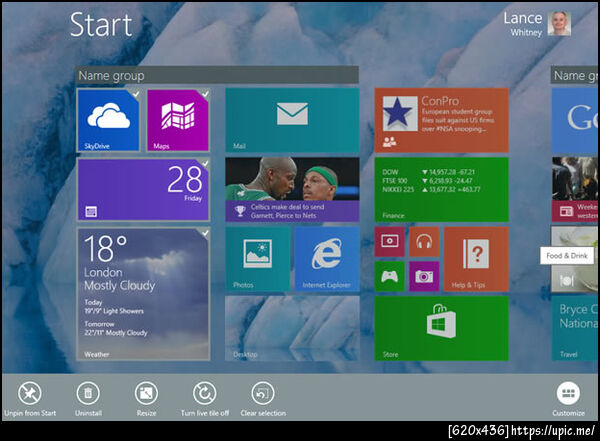Open the small Games controller tile
This screenshot has height=441, width=600.
(390, 276)
